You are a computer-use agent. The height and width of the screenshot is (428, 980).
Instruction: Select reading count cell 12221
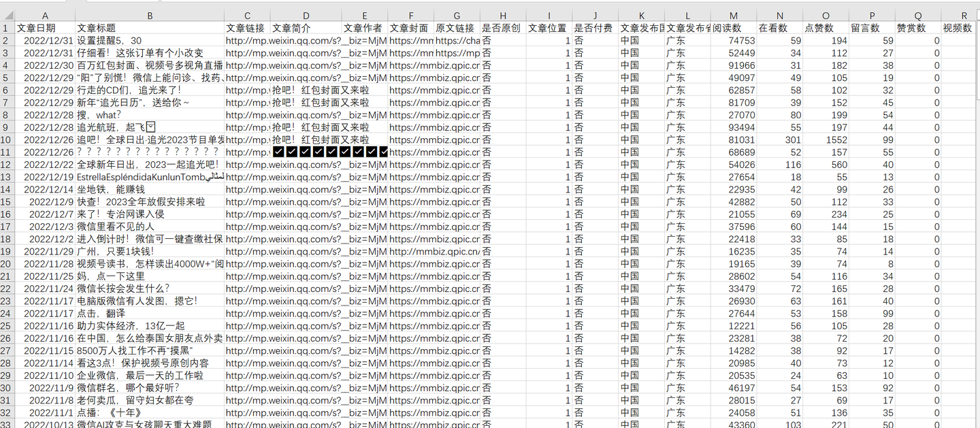733,326
